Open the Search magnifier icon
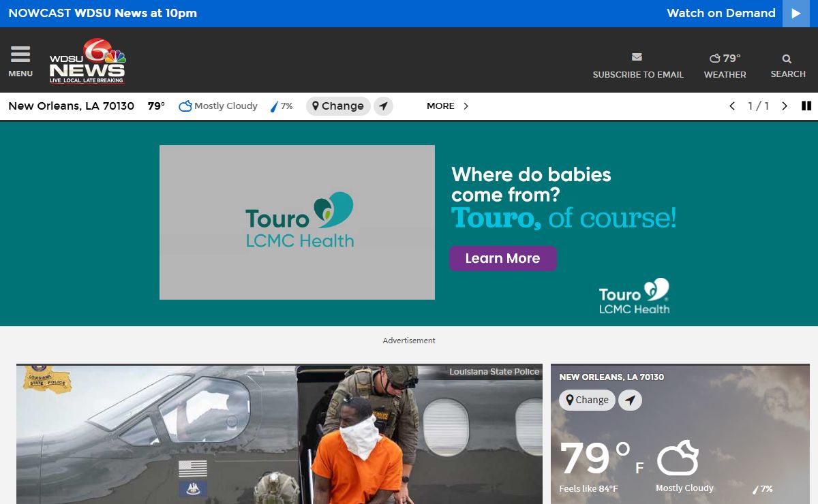The width and height of the screenshot is (818, 504). click(x=787, y=59)
